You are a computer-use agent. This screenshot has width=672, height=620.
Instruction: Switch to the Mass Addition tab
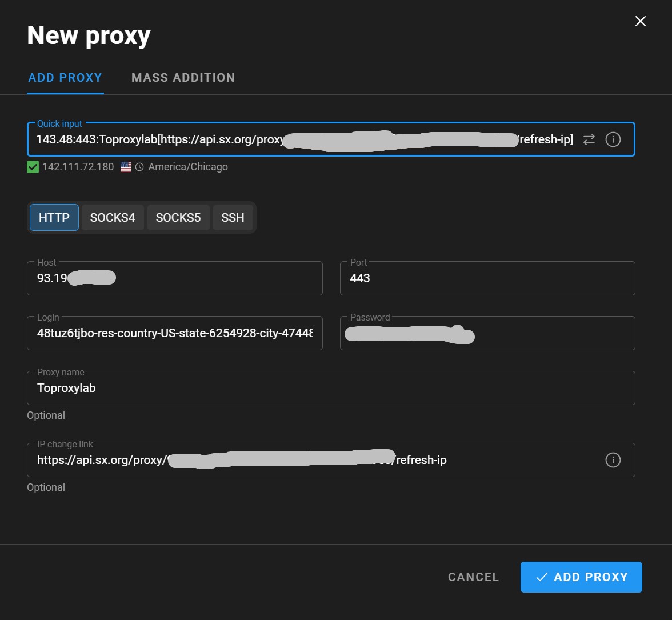pos(183,78)
